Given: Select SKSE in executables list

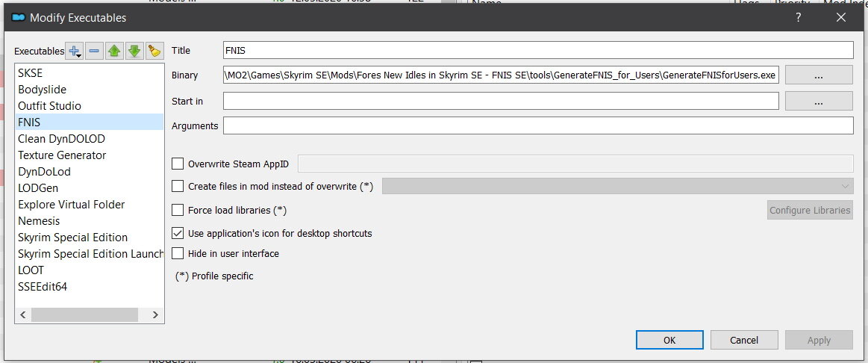Looking at the screenshot, I should pos(89,72).
